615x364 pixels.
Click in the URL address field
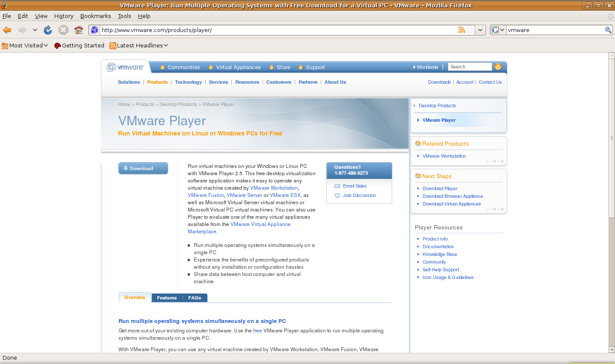point(278,30)
